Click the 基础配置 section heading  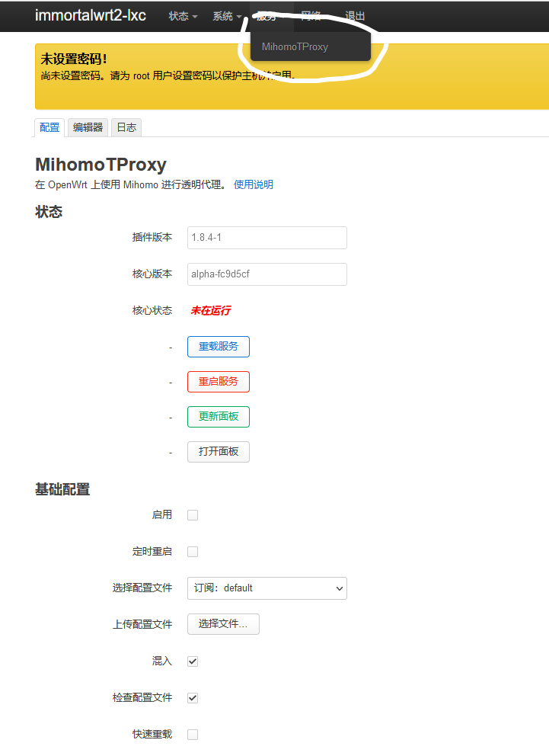click(62, 489)
